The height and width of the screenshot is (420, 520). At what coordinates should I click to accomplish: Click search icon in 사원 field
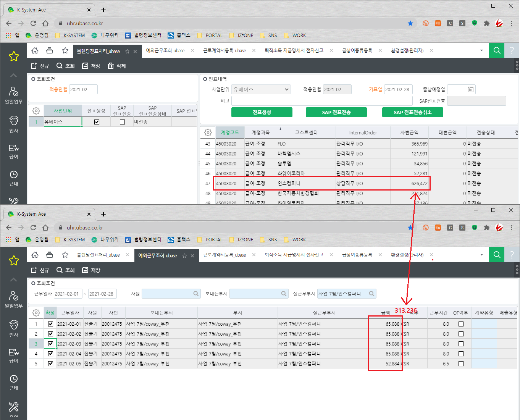196,294
